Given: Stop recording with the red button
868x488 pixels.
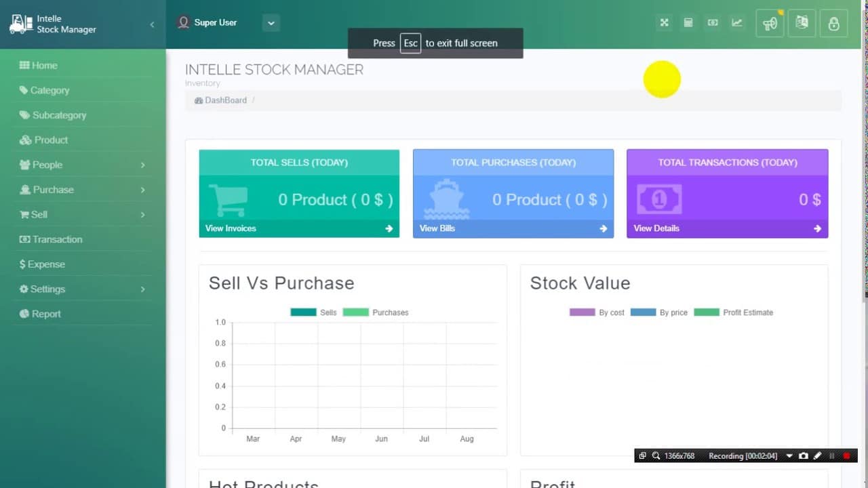Looking at the screenshot, I should 846,456.
